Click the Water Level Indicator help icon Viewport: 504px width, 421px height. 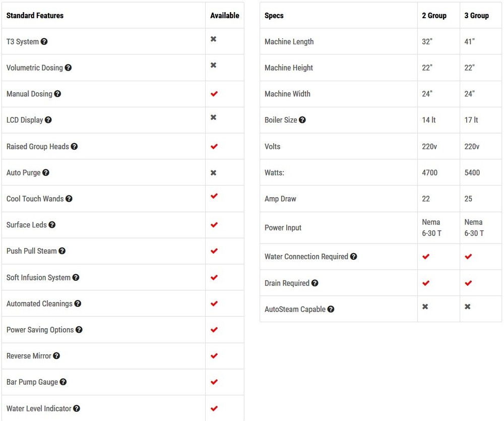[x=77, y=408]
